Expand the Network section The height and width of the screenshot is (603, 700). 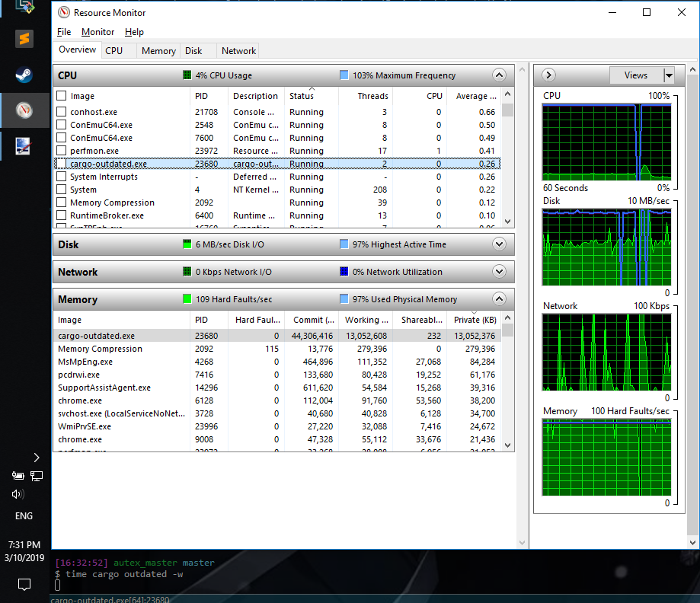click(499, 271)
